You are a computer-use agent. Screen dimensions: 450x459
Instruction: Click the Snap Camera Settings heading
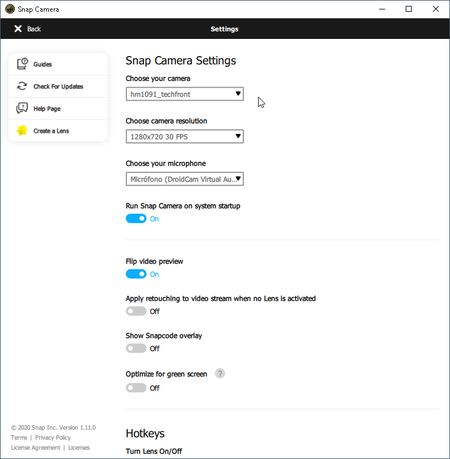coord(181,61)
